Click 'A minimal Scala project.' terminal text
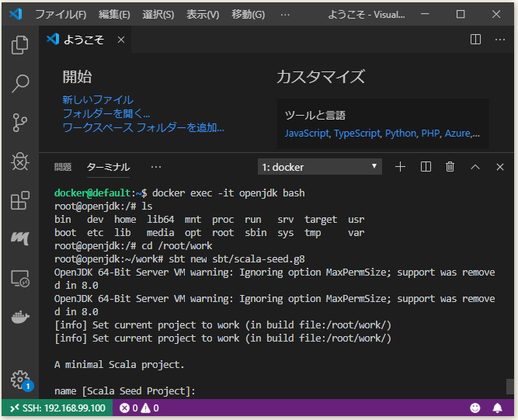518x420 pixels. point(120,365)
